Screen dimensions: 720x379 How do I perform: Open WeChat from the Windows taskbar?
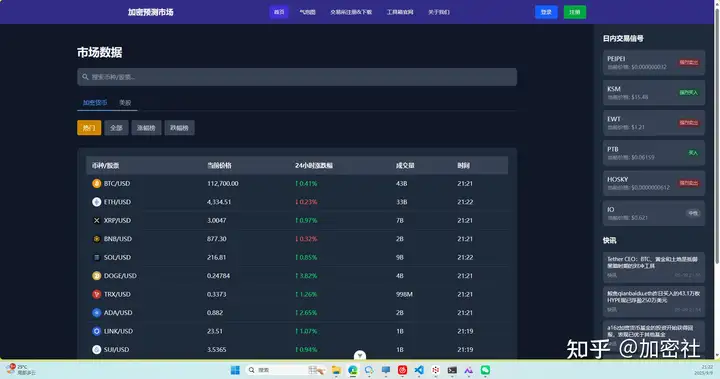[485, 370]
